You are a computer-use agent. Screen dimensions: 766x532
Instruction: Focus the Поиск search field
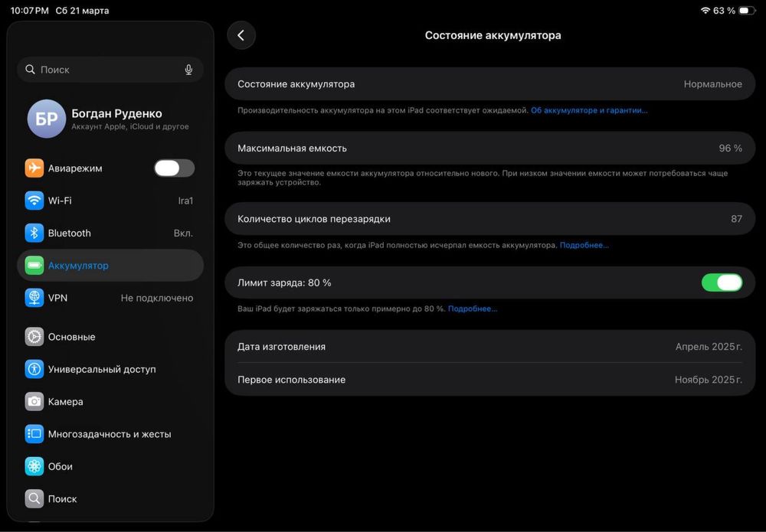110,70
